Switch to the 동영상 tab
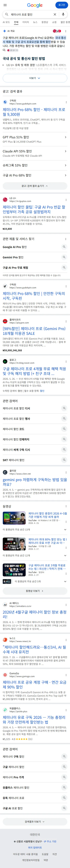 pos(45,22)
